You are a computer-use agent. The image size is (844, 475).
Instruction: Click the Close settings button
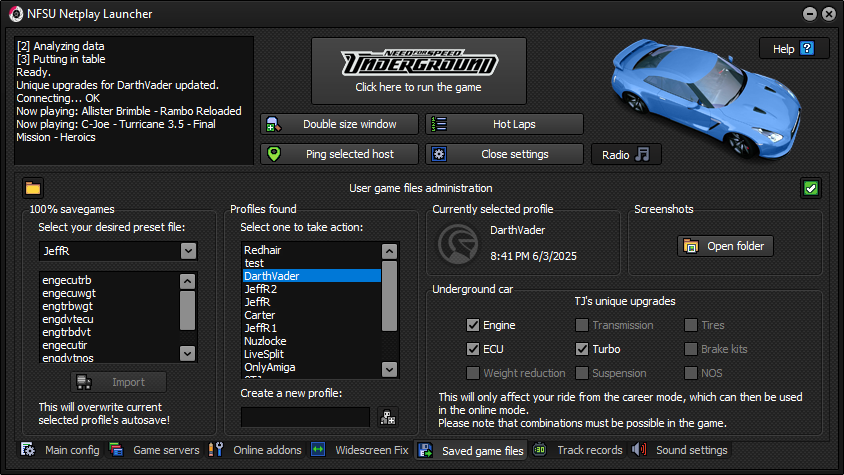504,154
